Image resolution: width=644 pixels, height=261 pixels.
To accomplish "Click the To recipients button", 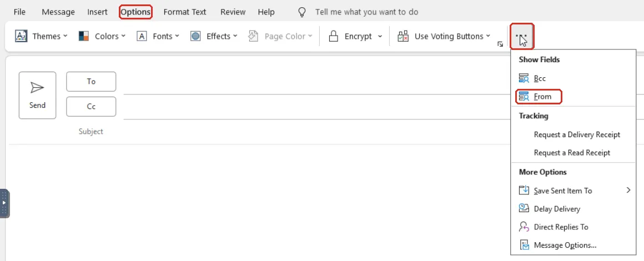I will [91, 82].
